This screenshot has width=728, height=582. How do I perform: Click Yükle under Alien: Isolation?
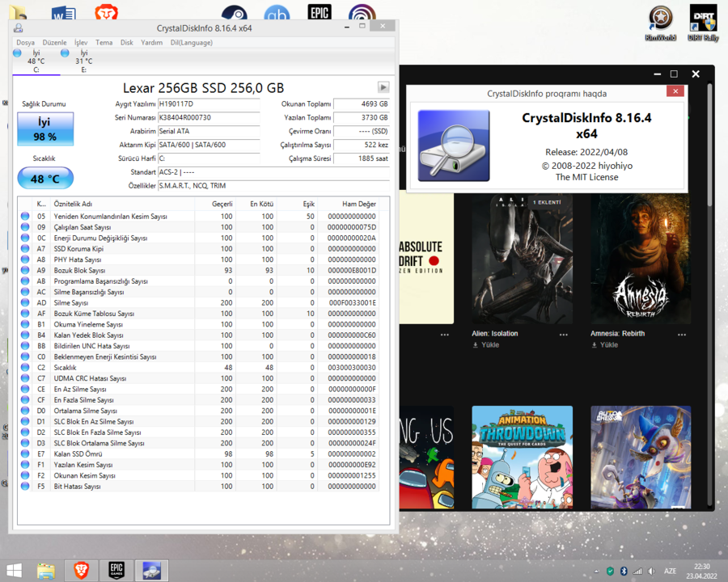click(x=486, y=345)
